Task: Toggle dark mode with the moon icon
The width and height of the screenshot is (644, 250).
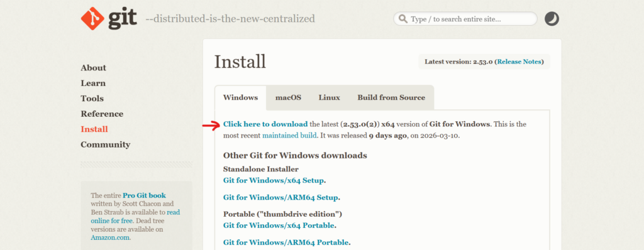Action: (x=552, y=19)
